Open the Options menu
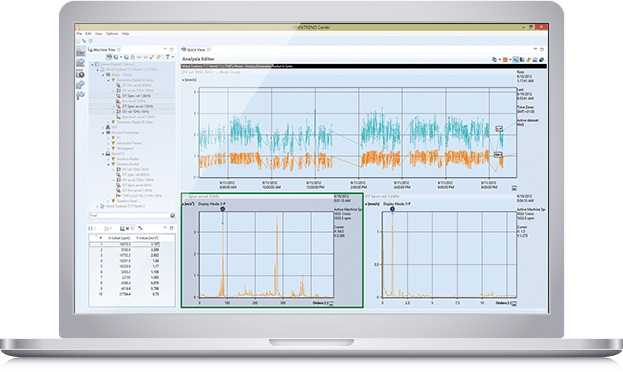623x372 pixels. tap(112, 34)
